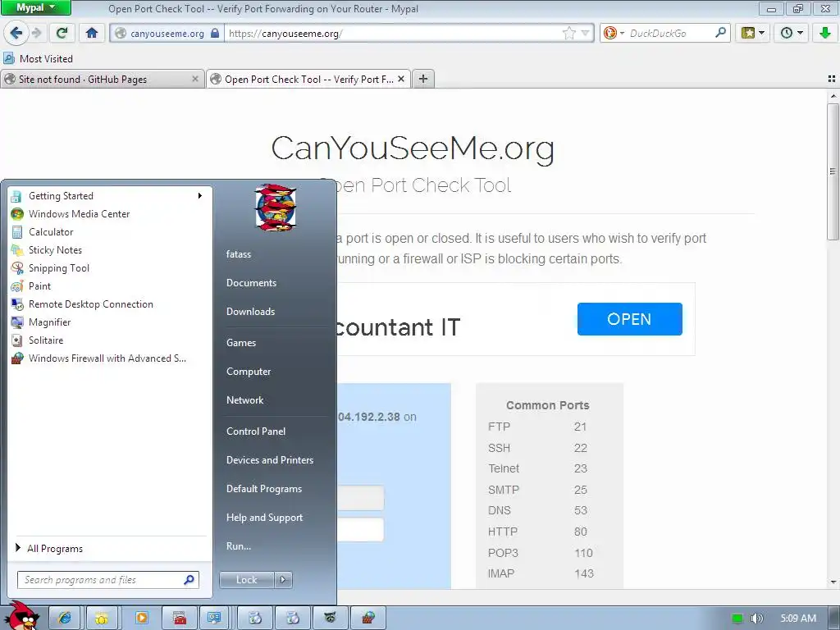Open the fatass user folder
Image resolution: width=840 pixels, height=630 pixels.
[239, 254]
